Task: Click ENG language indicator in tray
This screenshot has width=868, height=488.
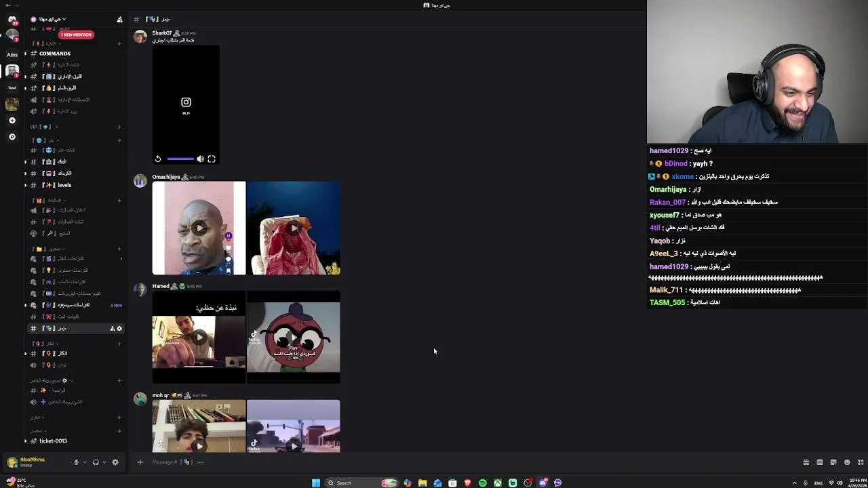Action: tap(818, 483)
